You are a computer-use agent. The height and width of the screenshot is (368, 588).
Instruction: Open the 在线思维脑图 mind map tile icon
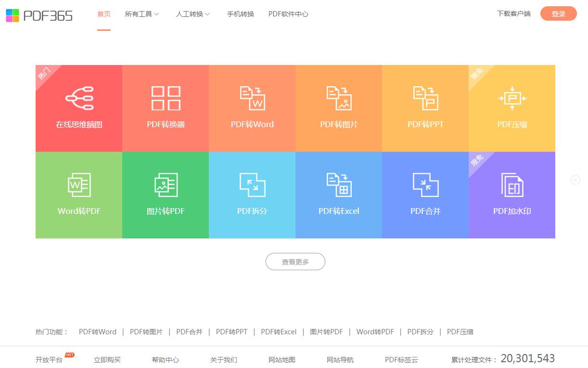pos(79,98)
